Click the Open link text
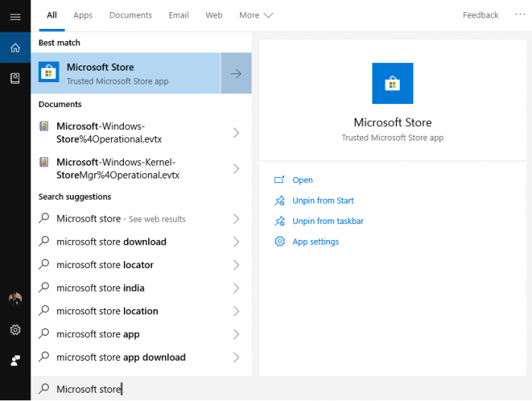This screenshot has height=401, width=532. 302,180
